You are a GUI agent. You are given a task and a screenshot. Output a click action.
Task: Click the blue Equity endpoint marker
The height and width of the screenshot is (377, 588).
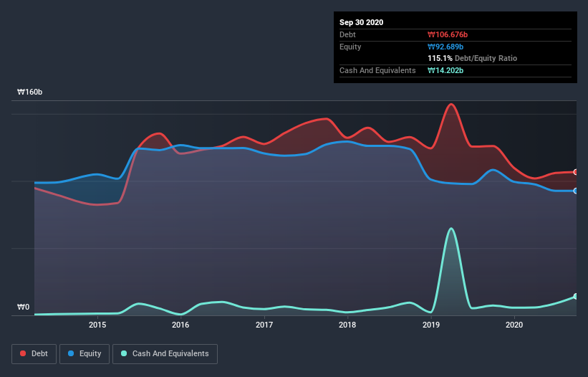576,191
